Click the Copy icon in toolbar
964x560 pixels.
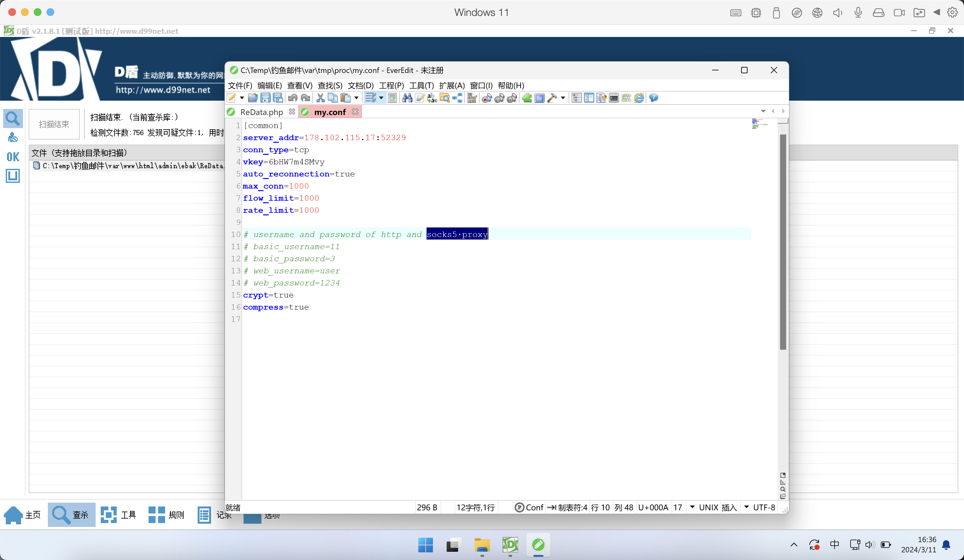click(333, 98)
